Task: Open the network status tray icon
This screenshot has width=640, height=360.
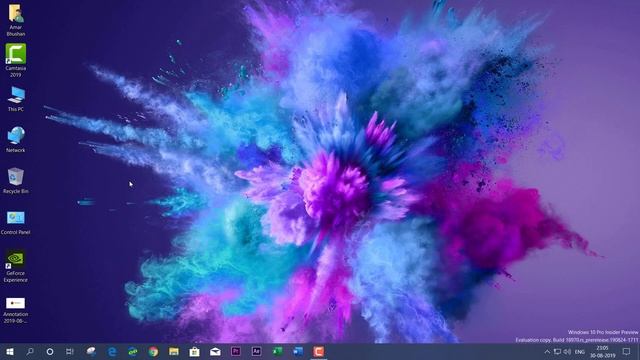Action: coord(557,351)
